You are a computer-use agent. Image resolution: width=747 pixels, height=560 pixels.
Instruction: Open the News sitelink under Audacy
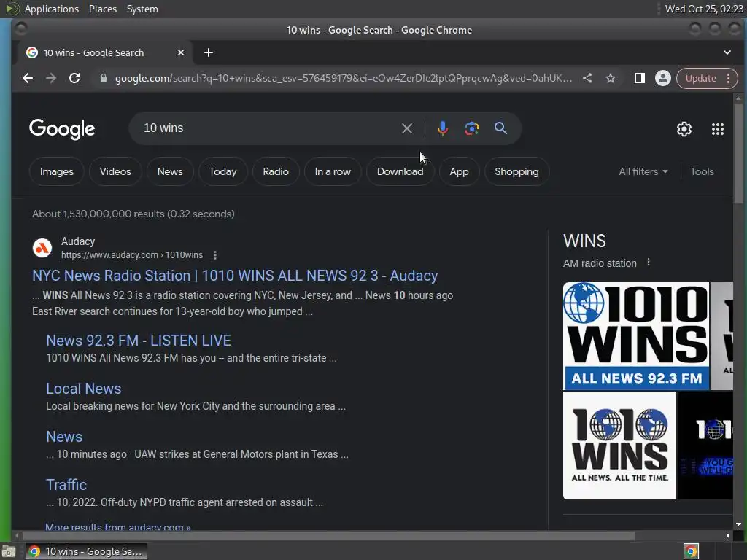point(64,437)
